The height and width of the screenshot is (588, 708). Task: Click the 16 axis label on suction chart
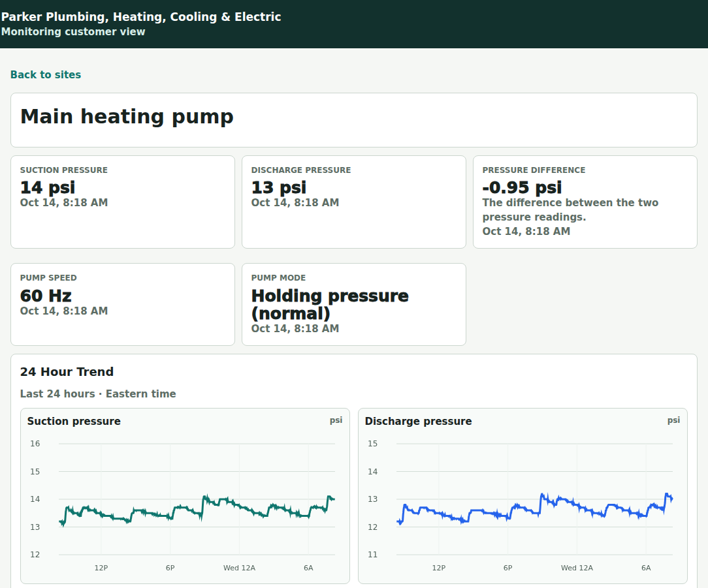35,444
